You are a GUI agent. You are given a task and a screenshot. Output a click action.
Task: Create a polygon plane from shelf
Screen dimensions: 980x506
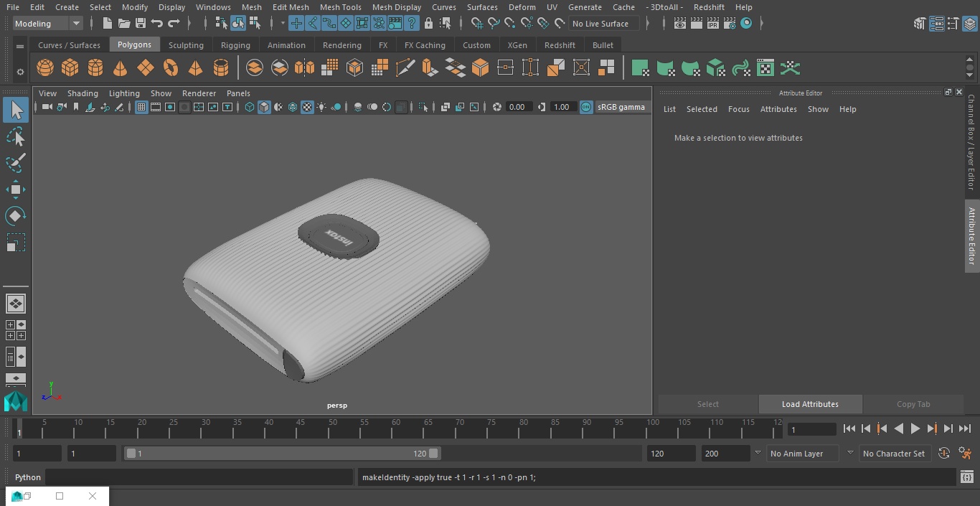(x=146, y=68)
